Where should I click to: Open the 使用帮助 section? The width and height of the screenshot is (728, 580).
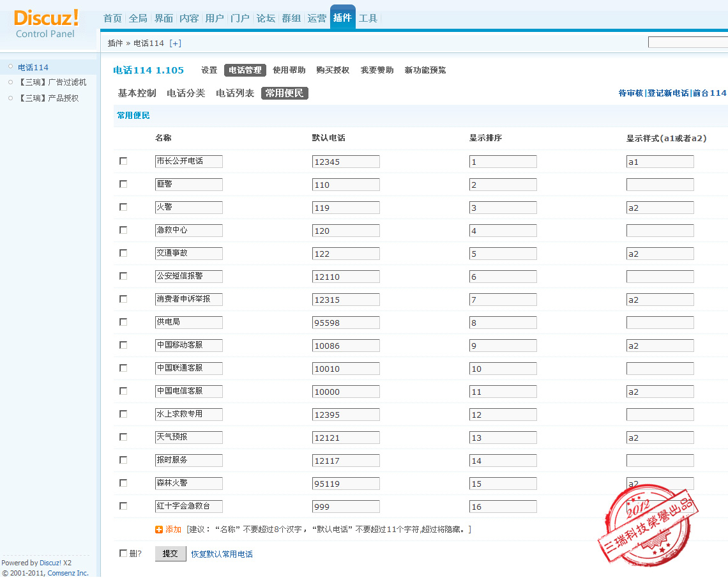pyautogui.click(x=289, y=70)
